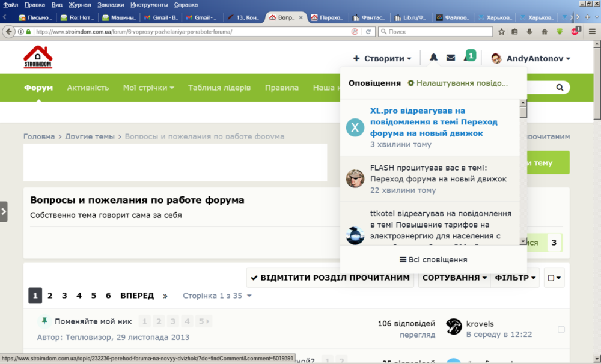The width and height of the screenshot is (601, 364).
Task: Open the Закладки browser menu
Action: (x=111, y=4)
